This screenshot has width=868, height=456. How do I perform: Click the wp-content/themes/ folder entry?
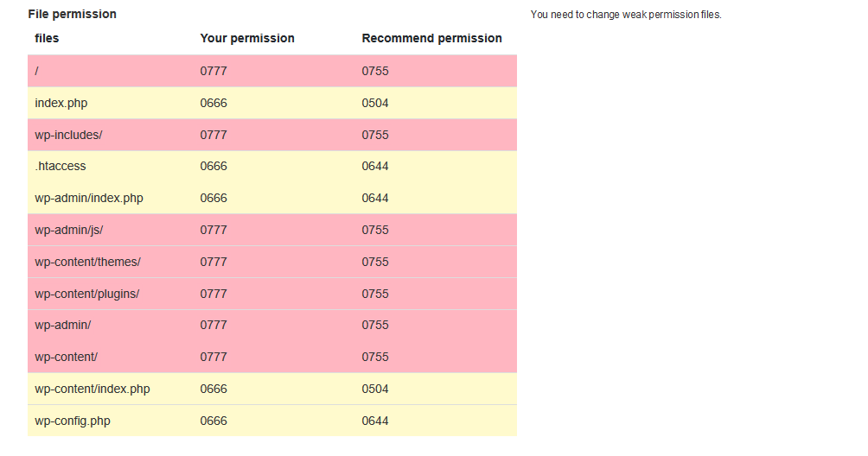(x=87, y=262)
